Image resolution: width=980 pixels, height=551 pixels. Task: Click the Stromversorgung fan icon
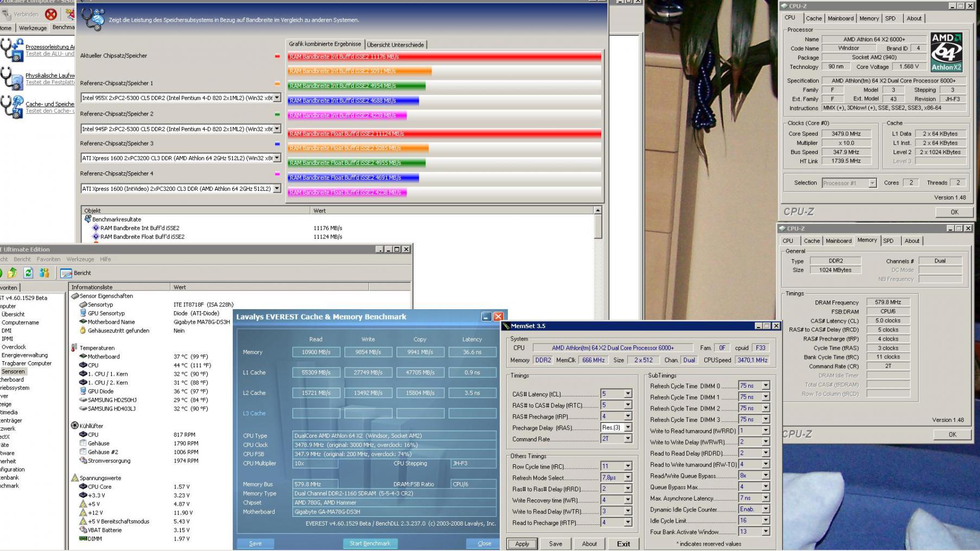pyautogui.click(x=83, y=460)
